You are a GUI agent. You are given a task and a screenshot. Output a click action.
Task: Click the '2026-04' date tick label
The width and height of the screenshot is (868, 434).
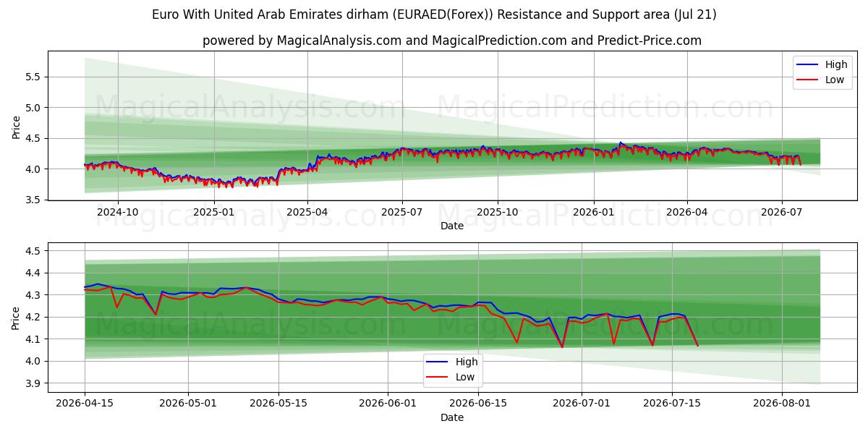(687, 212)
